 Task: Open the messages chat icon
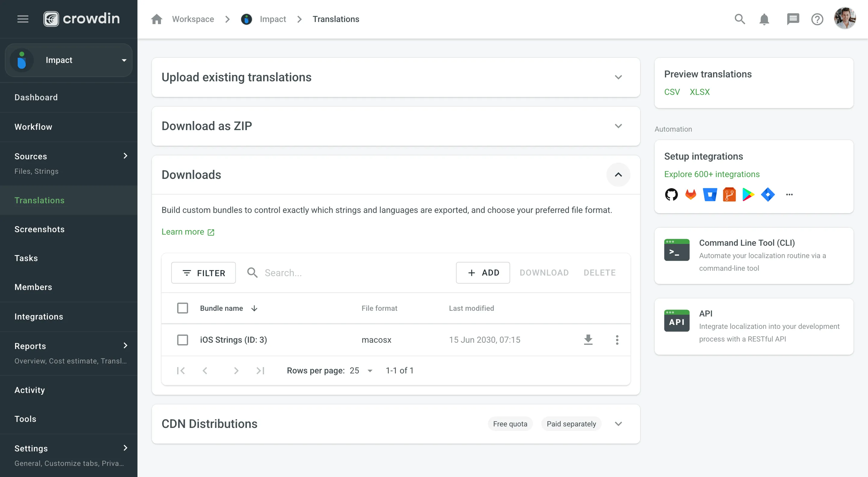[x=793, y=19]
